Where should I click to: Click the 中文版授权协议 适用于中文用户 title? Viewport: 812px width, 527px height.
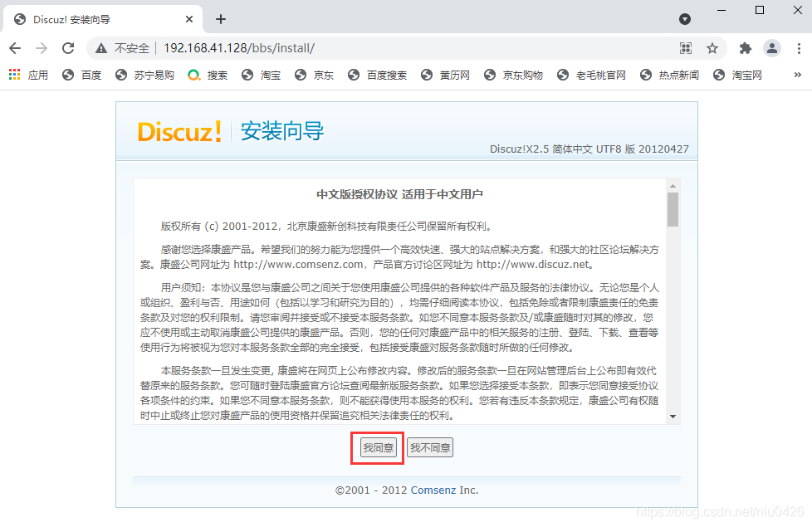[399, 195]
